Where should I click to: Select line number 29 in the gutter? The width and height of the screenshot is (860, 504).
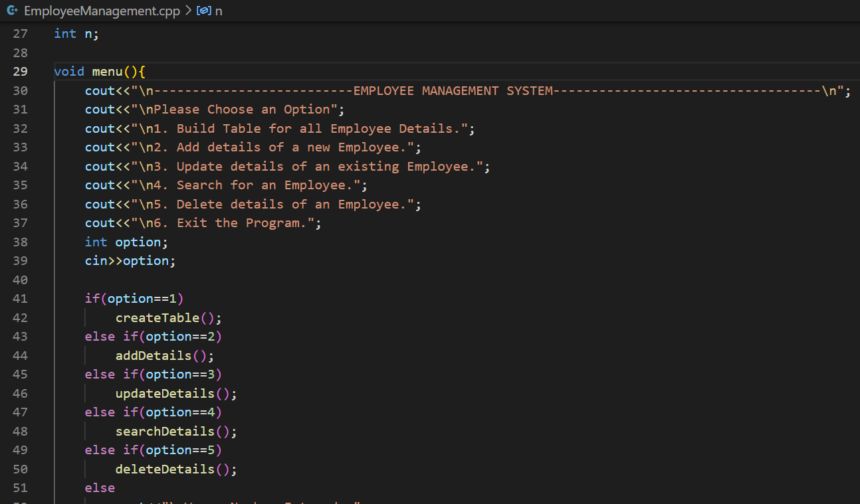20,71
